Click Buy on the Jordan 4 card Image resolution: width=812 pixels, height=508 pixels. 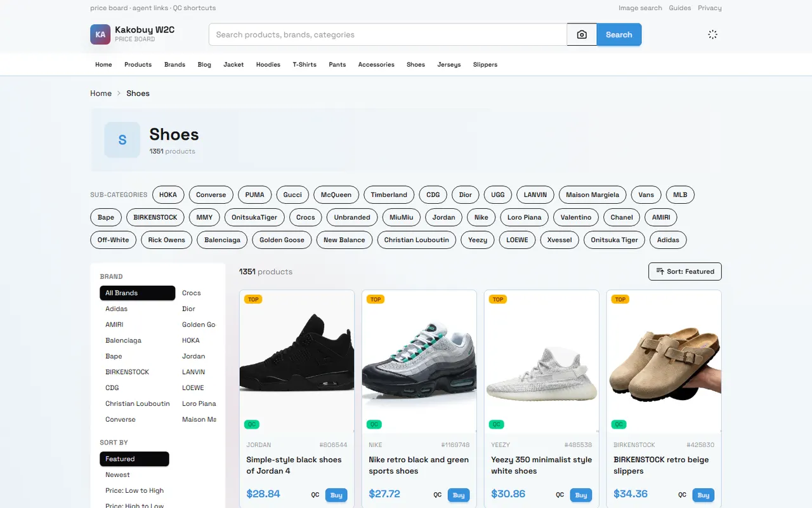(x=336, y=495)
